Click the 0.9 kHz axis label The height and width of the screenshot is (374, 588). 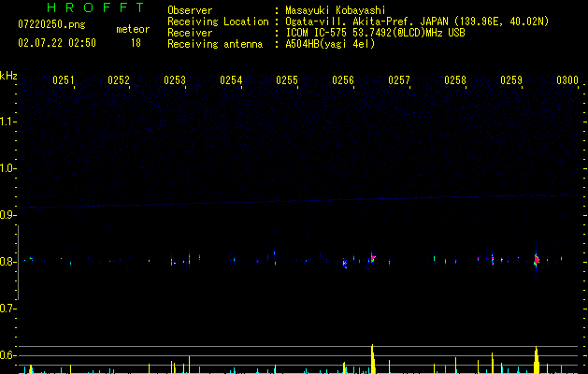pyautogui.click(x=8, y=215)
